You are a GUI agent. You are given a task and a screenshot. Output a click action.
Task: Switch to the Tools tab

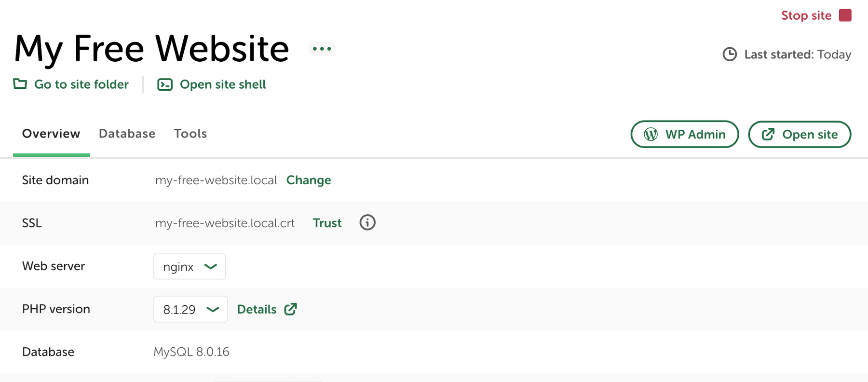click(190, 134)
